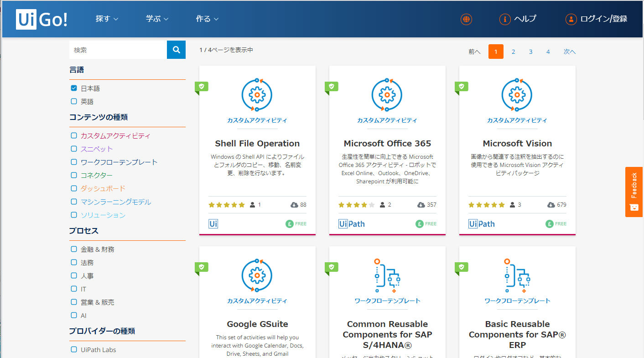Screen dimensions: 644x358
Task: Click reviewer person icon on Microsoft Vision
Action: 512,205
